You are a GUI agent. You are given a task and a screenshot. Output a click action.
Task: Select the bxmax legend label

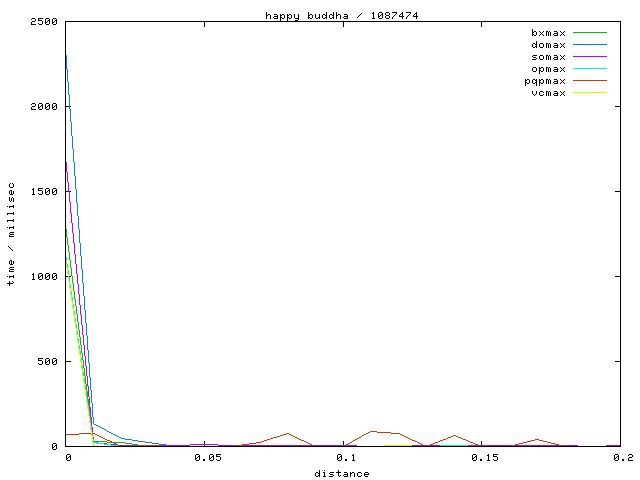coord(548,33)
